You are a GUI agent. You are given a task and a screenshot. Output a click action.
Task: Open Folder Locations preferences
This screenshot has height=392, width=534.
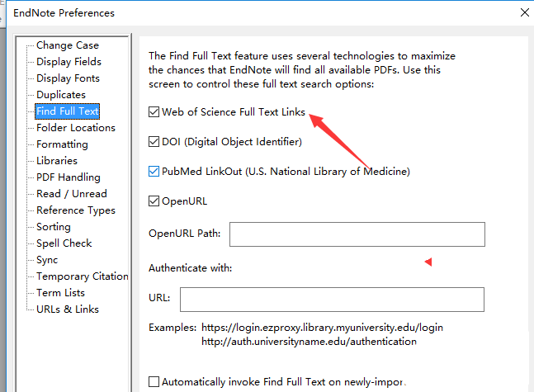coord(75,128)
